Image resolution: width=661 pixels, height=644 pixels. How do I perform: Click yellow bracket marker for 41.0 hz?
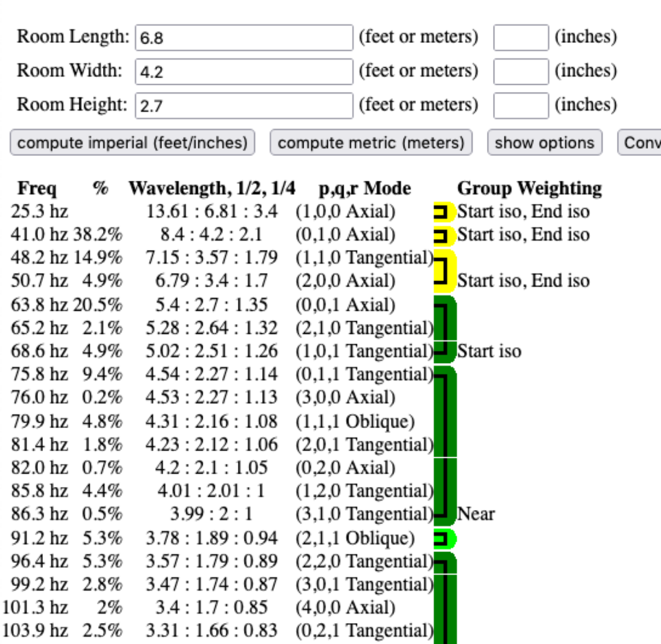pos(443,235)
